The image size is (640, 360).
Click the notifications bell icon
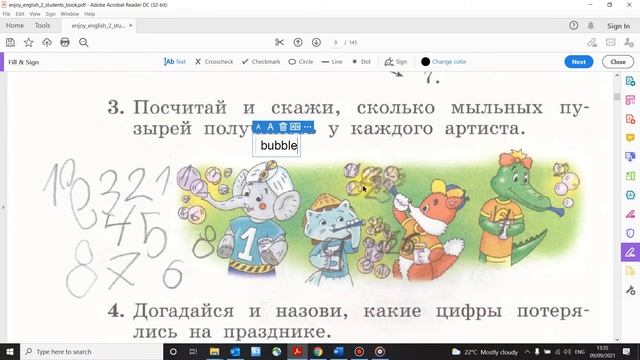point(591,25)
